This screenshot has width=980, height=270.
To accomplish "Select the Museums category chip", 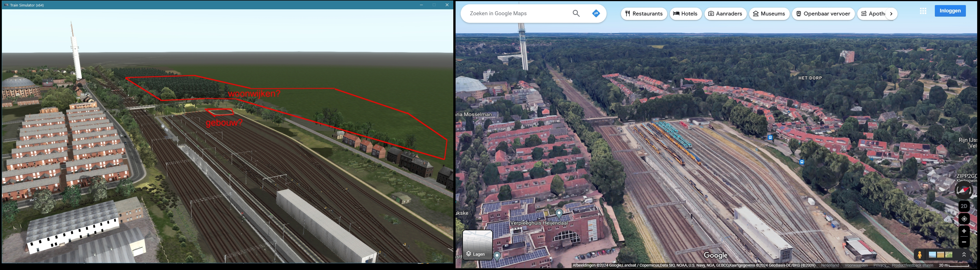I will [769, 14].
